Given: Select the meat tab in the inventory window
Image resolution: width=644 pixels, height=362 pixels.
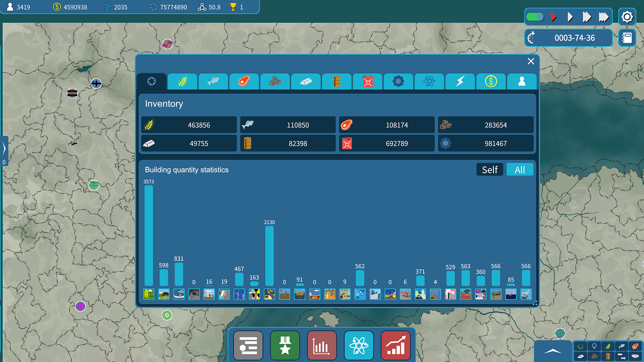Looking at the screenshot, I should tap(244, 81).
